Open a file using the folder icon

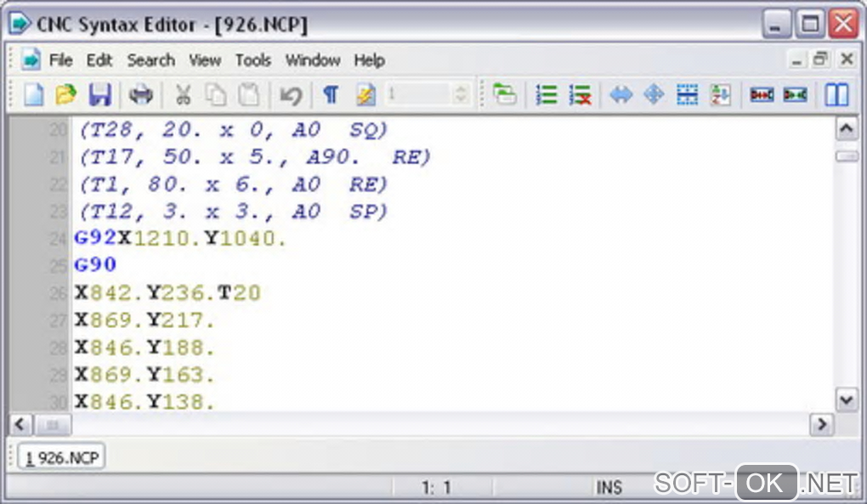[x=66, y=95]
